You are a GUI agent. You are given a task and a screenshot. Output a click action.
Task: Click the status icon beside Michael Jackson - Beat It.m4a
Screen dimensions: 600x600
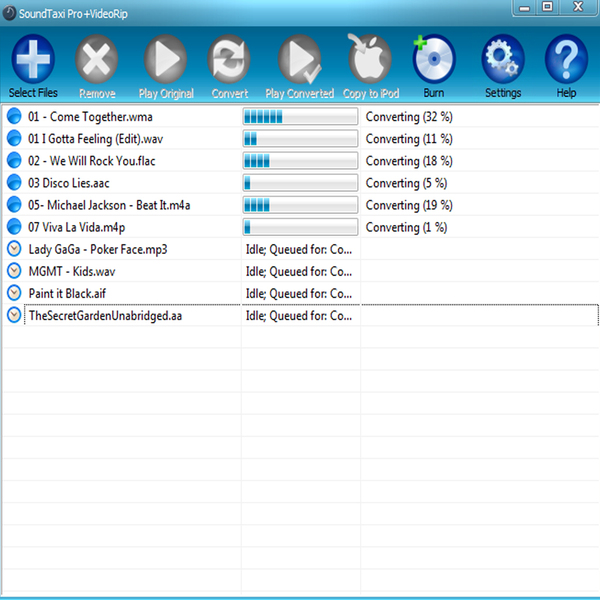pyautogui.click(x=14, y=204)
